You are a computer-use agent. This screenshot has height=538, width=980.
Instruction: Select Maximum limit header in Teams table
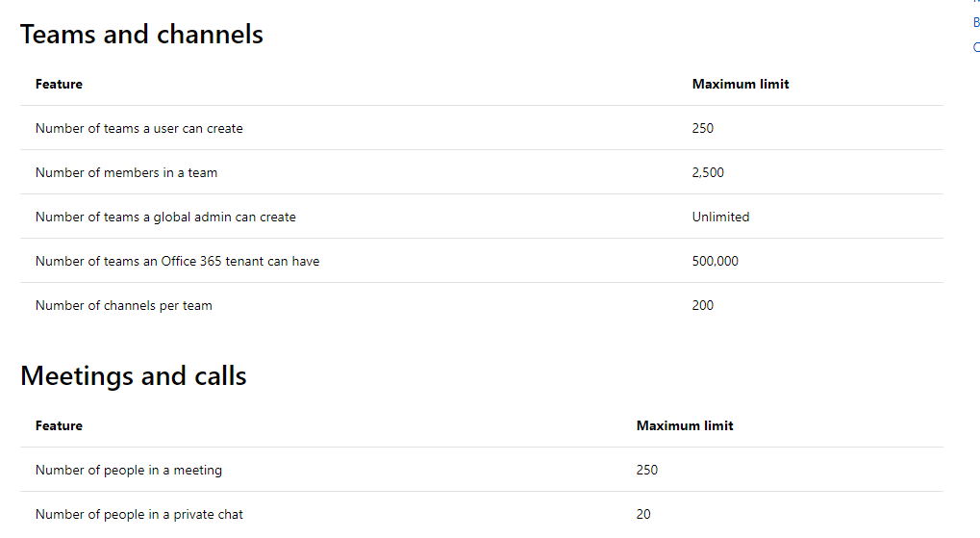(x=740, y=84)
